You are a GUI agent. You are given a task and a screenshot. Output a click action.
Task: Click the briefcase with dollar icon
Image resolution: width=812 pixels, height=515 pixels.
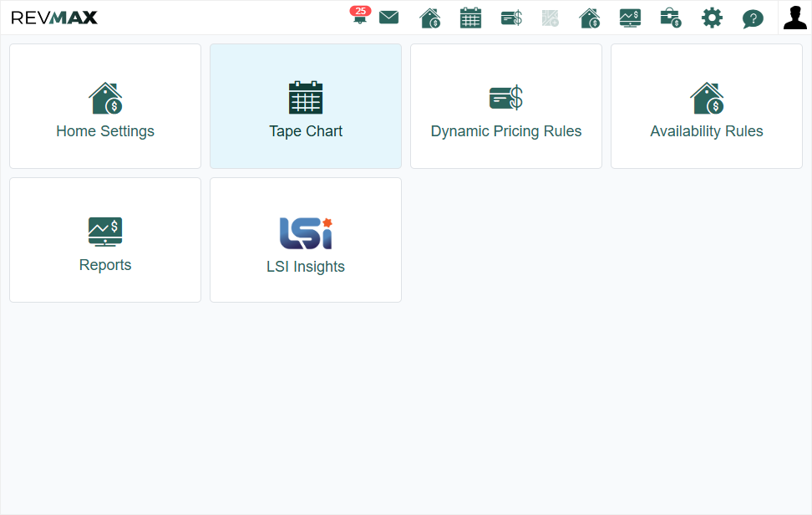[x=671, y=18]
